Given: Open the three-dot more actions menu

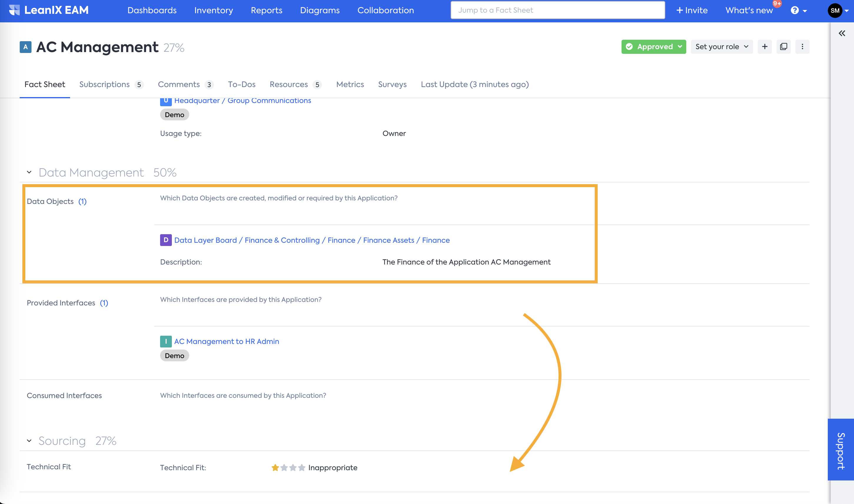Looking at the screenshot, I should pyautogui.click(x=803, y=46).
